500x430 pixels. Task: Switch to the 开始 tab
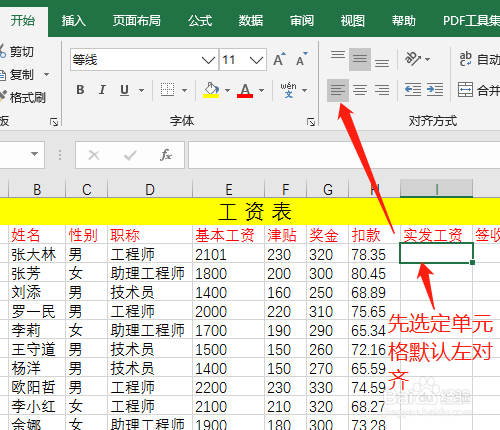[23, 21]
